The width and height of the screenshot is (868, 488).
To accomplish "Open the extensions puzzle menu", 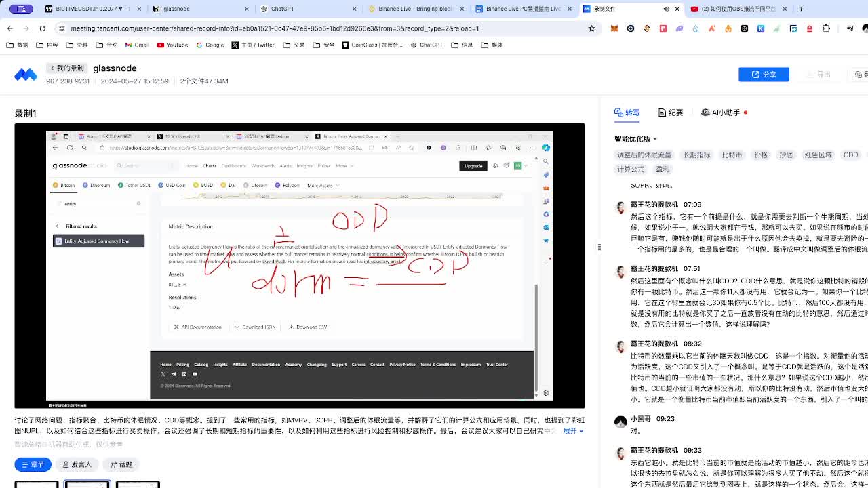I will [x=826, y=28].
